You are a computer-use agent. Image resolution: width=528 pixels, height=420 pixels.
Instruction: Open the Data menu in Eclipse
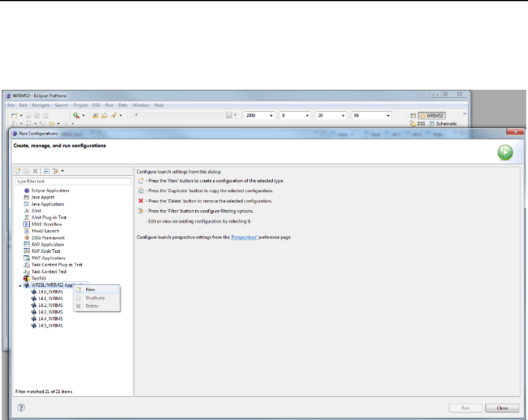pyautogui.click(x=123, y=105)
